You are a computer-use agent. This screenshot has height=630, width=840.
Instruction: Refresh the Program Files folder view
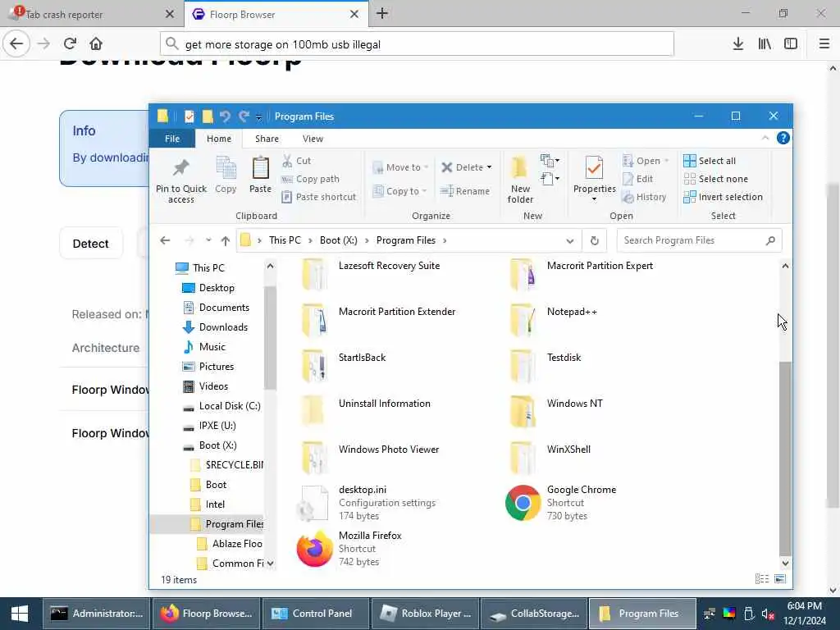[594, 240]
